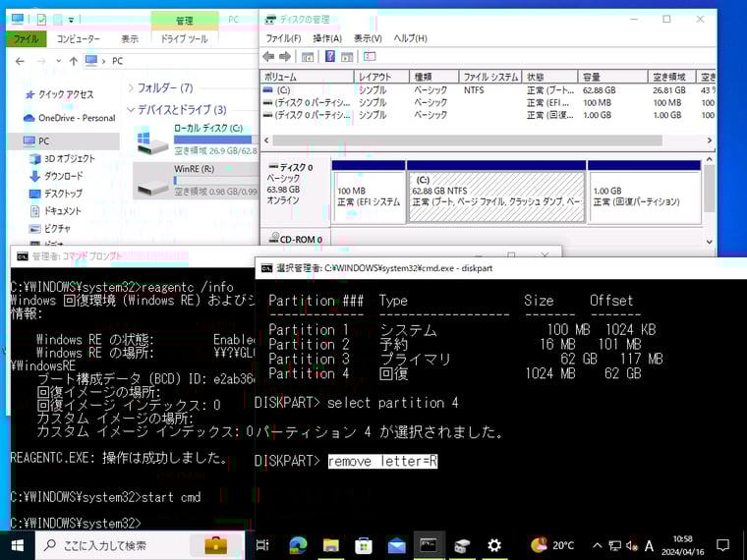The height and width of the screenshot is (560, 747).
Task: Open the Windows Start menu
Action: [17, 545]
